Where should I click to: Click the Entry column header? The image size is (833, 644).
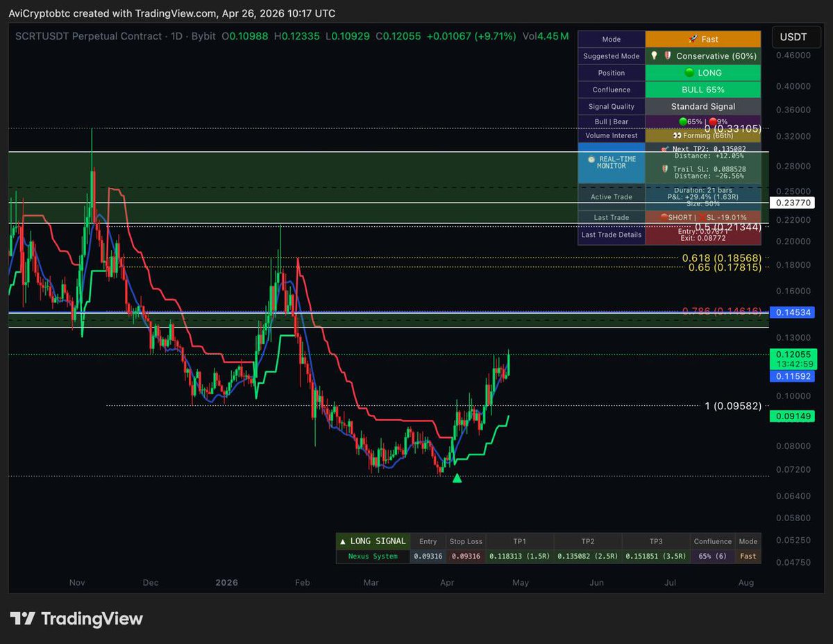pos(428,541)
